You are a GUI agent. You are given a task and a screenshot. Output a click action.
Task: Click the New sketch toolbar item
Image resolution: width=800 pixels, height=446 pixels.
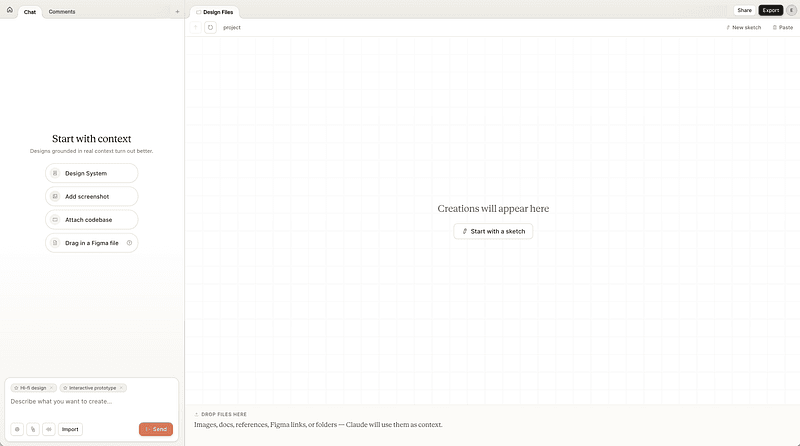tap(743, 28)
